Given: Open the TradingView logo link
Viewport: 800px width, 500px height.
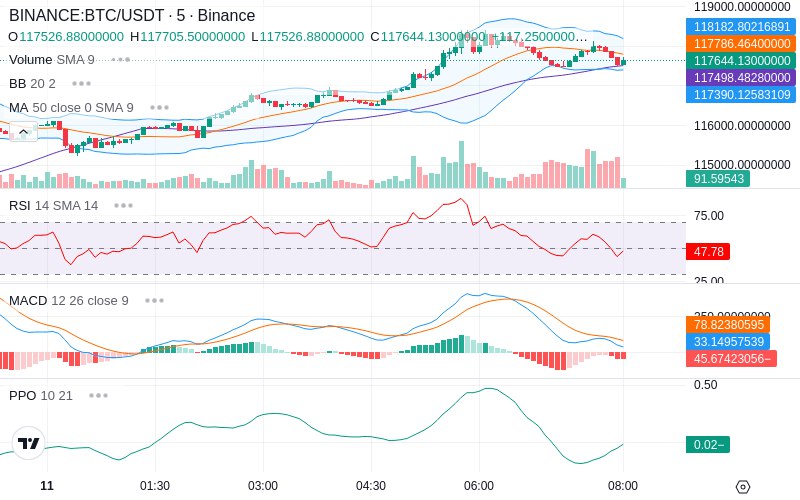Looking at the screenshot, I should pos(29,443).
